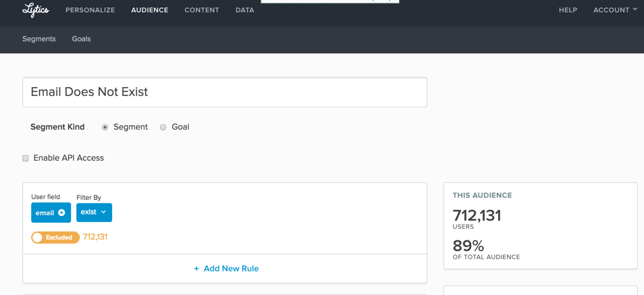
Task: Click the segment name input field
Action: coord(225,92)
